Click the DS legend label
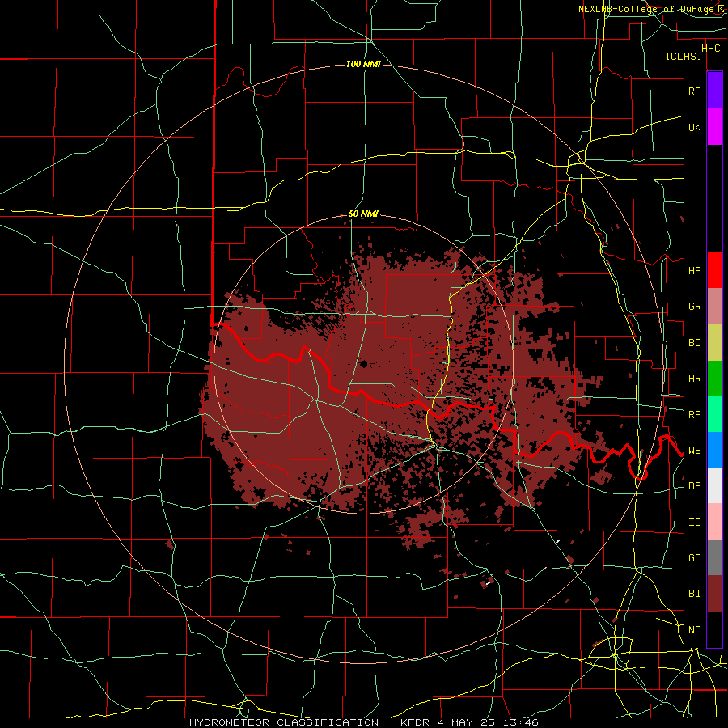The width and height of the screenshot is (728, 728). (694, 486)
